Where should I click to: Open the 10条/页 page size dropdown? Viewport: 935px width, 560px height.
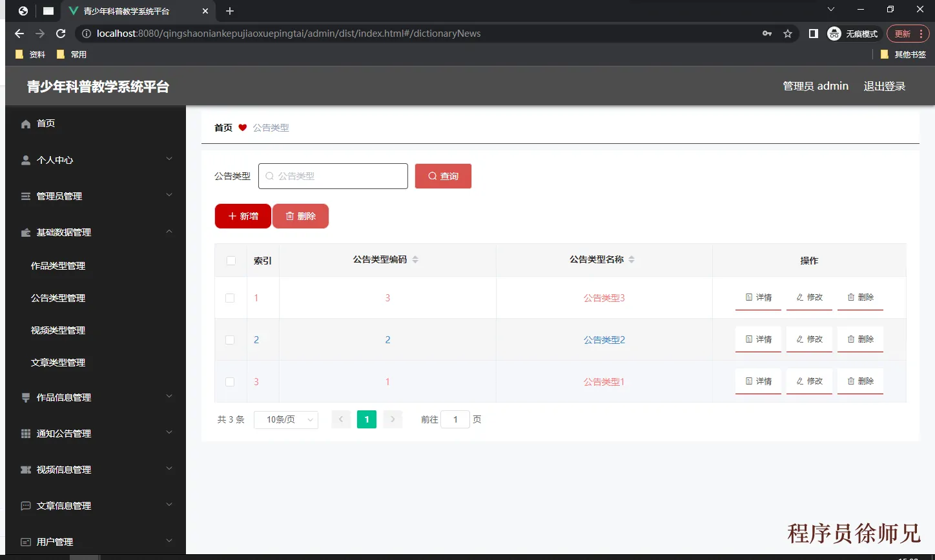286,419
